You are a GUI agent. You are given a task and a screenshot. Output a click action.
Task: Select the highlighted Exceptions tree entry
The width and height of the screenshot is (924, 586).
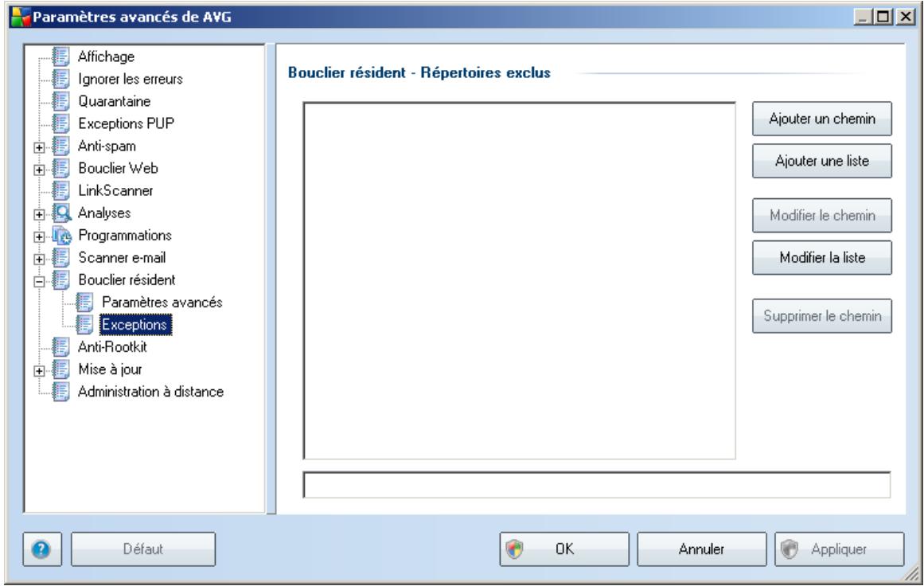tap(135, 325)
